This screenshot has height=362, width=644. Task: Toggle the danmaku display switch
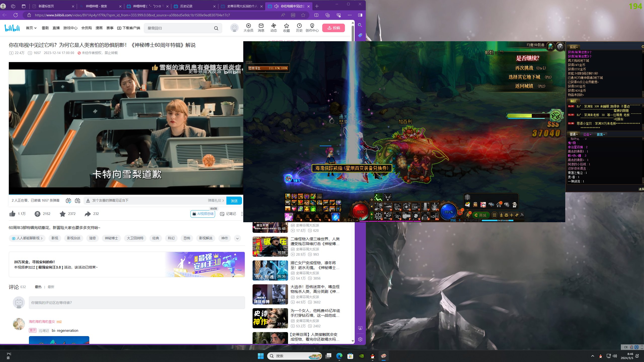pyautogui.click(x=68, y=201)
